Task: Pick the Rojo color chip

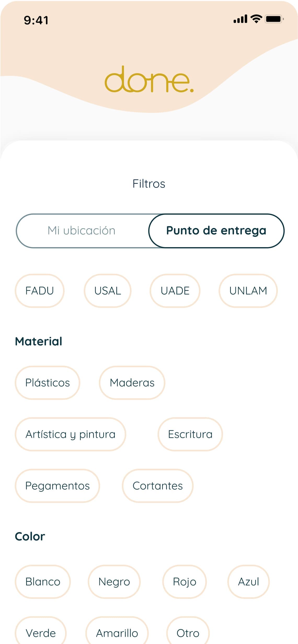Action: (184, 582)
